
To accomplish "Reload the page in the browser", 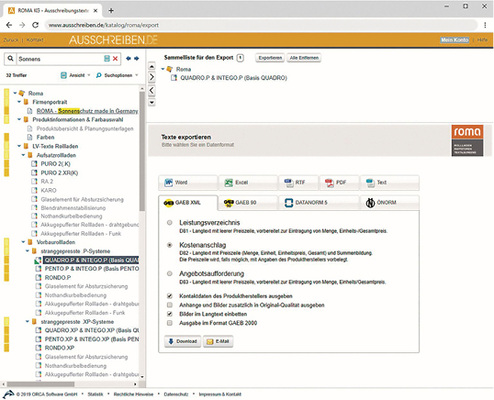I will pos(35,25).
